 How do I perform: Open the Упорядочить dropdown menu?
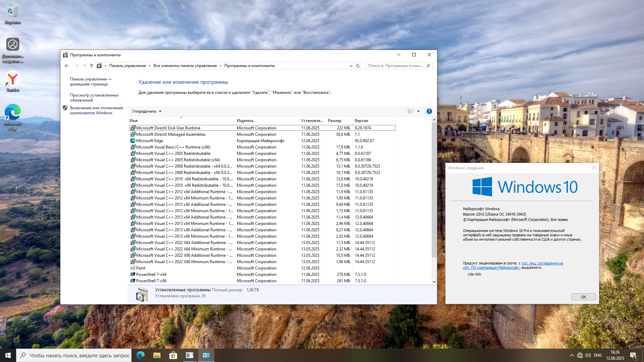pyautogui.click(x=147, y=111)
